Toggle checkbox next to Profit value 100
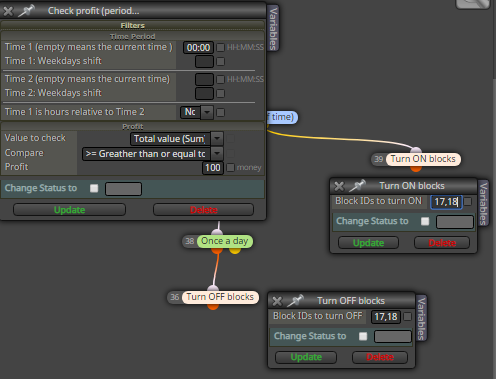 click(230, 167)
